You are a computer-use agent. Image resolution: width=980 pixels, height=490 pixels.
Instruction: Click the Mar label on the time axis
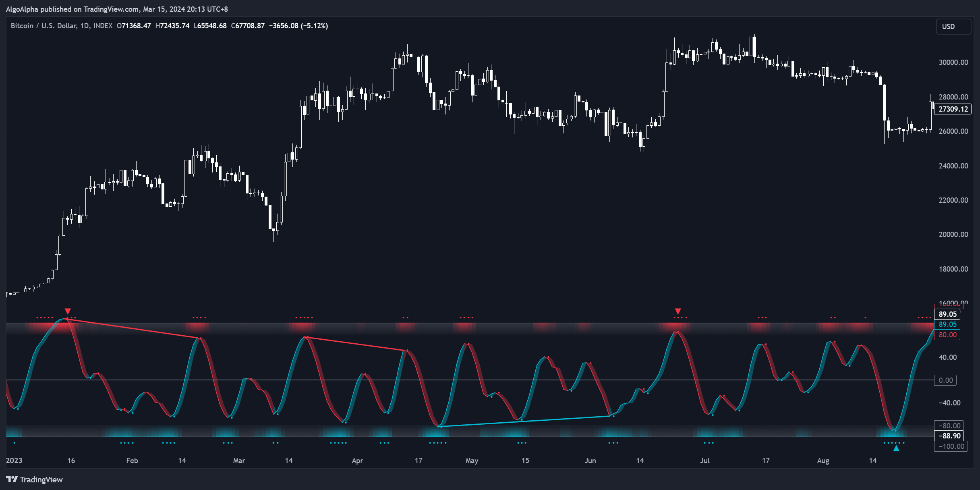pos(239,460)
